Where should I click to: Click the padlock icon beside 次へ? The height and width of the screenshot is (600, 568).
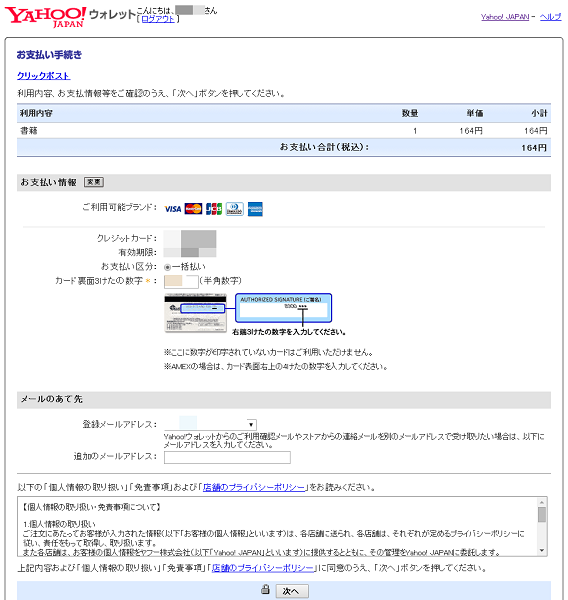(265, 589)
